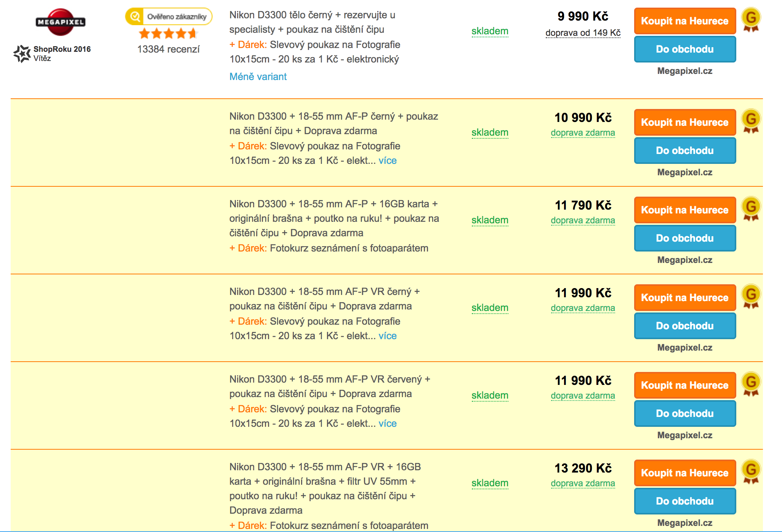The image size is (782, 532).
Task: Click Dárek Slevový poukaz text in tělo černý offer
Action: click(315, 52)
